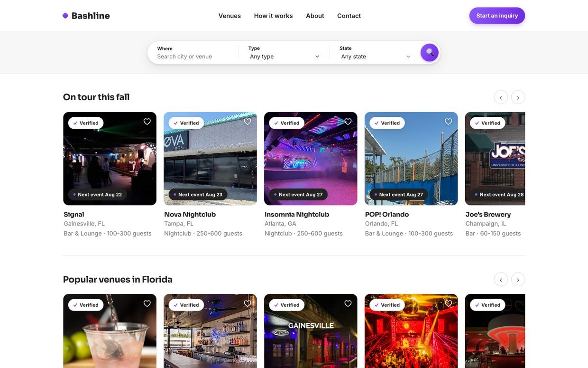This screenshot has height=368, width=588.
Task: Click Start an inquiry button
Action: coord(497,16)
